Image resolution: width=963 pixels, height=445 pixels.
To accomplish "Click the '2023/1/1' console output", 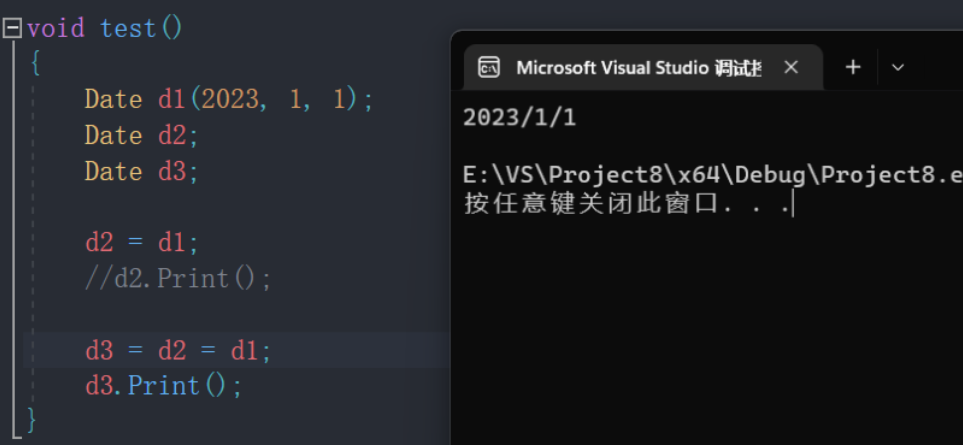I will tap(519, 118).
